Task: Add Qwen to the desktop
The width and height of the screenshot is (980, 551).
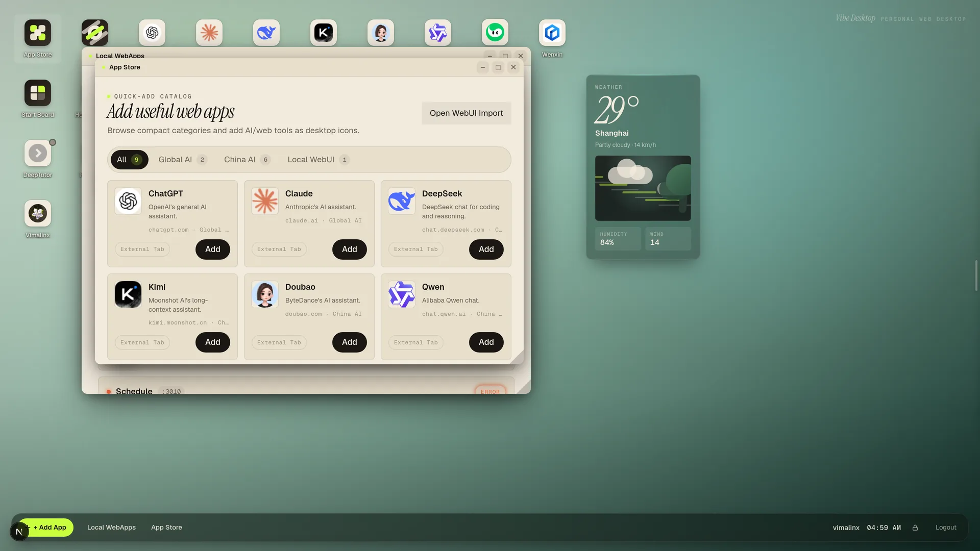Action: [486, 342]
